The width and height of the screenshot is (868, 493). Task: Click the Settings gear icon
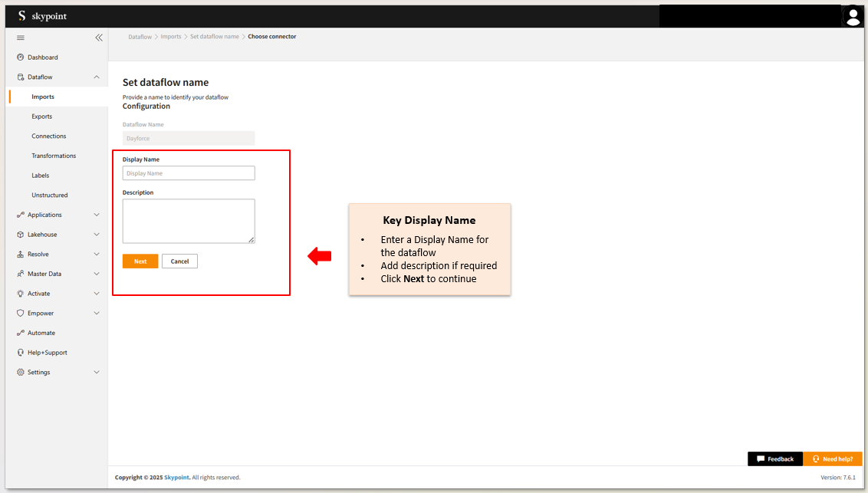(21, 373)
